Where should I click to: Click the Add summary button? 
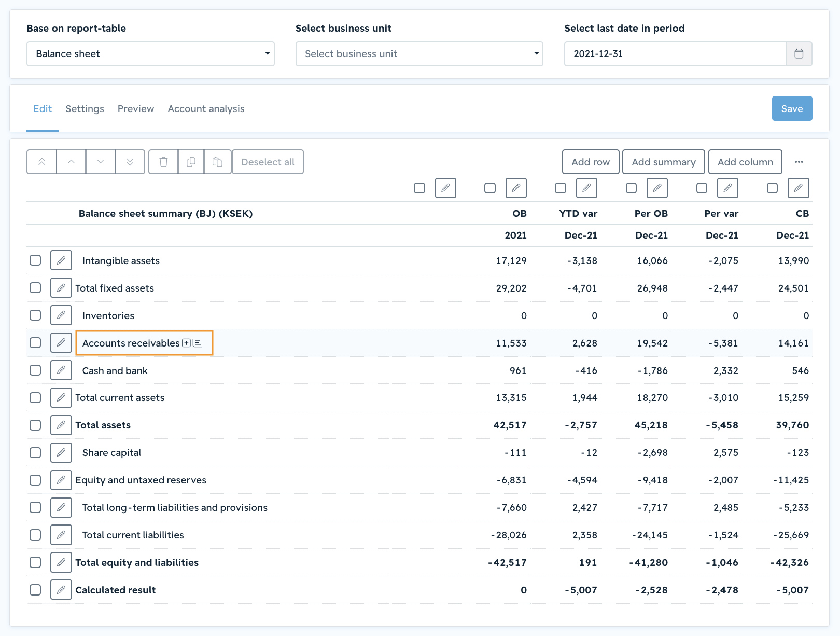click(x=664, y=162)
